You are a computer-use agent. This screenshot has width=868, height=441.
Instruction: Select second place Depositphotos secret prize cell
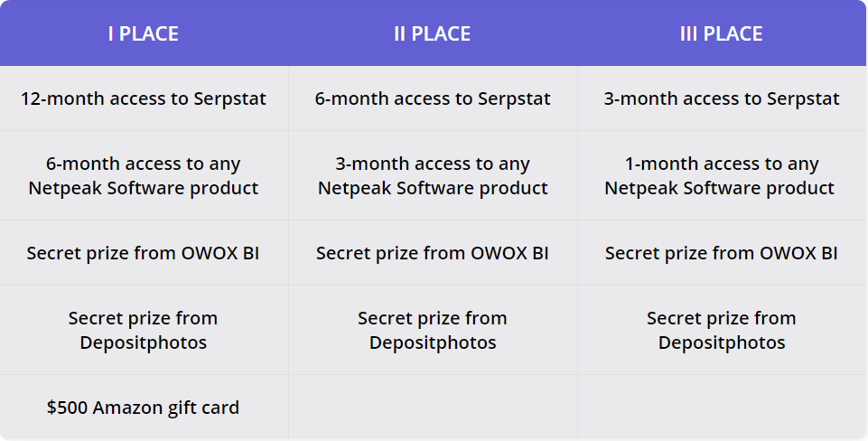tap(433, 330)
